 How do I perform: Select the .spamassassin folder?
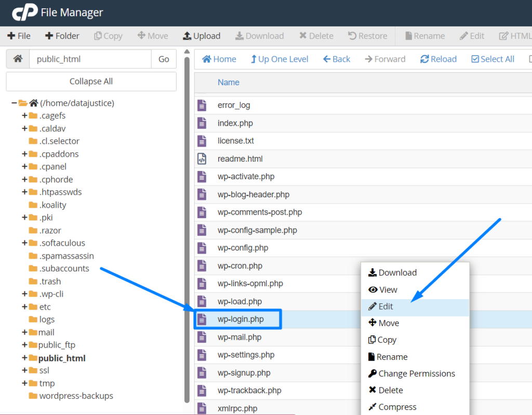click(61, 256)
